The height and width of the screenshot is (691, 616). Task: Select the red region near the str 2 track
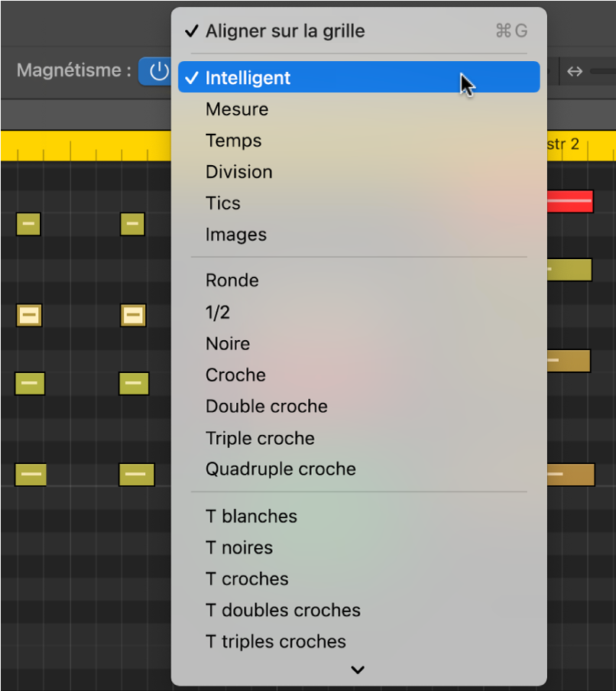[570, 201]
